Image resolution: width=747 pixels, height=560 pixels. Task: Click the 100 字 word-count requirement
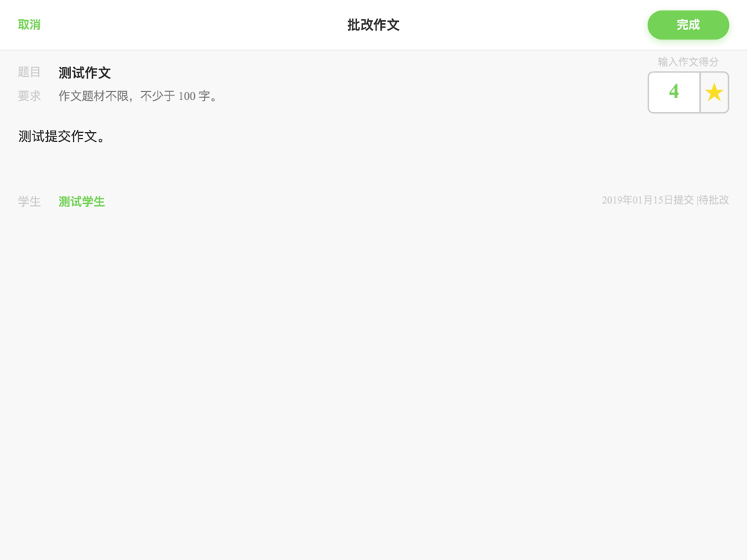pos(194,96)
